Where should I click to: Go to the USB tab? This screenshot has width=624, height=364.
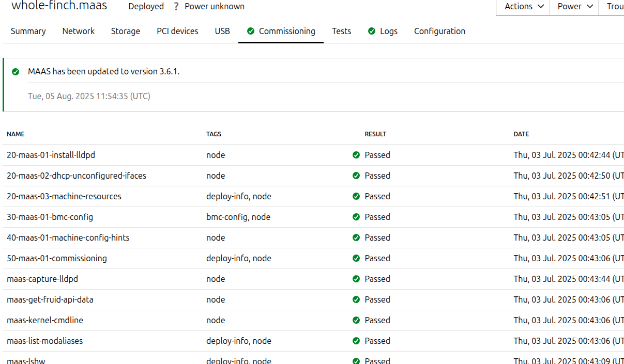coord(222,31)
